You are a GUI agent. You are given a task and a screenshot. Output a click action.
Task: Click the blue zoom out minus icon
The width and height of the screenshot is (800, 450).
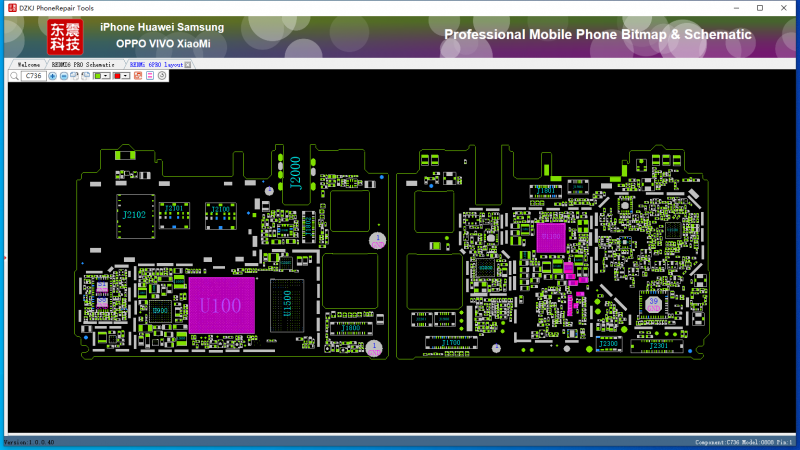coord(64,76)
